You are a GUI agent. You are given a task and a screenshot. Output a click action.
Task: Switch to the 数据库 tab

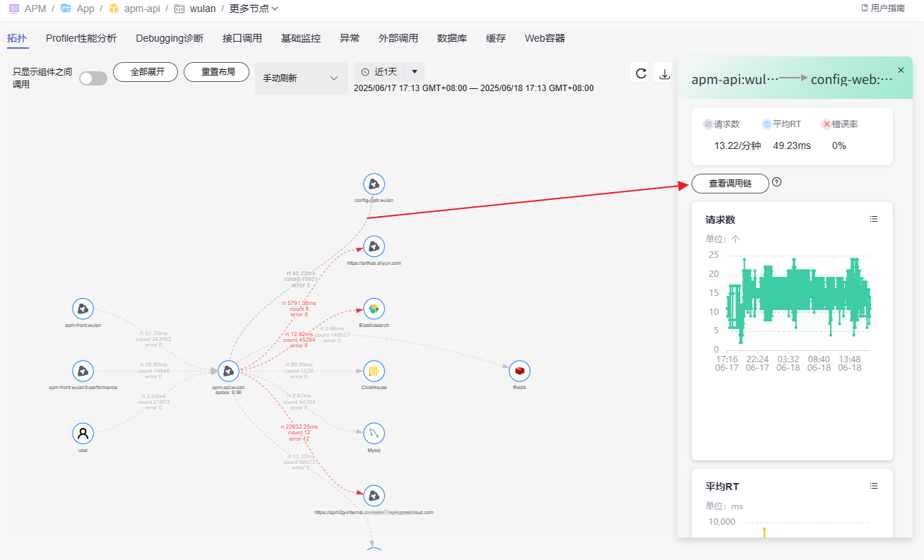coord(452,38)
